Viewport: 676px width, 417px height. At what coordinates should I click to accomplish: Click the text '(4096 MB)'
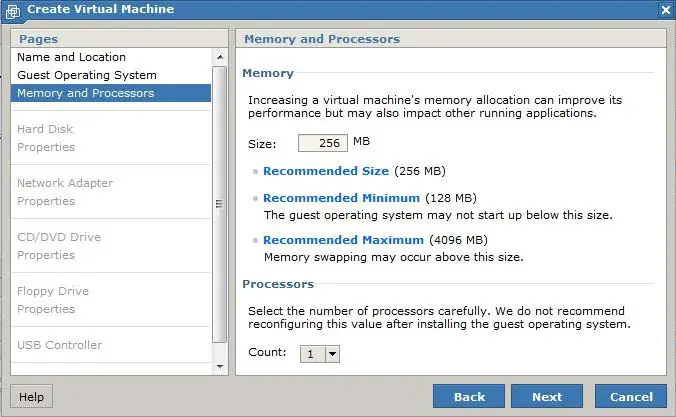coord(458,240)
